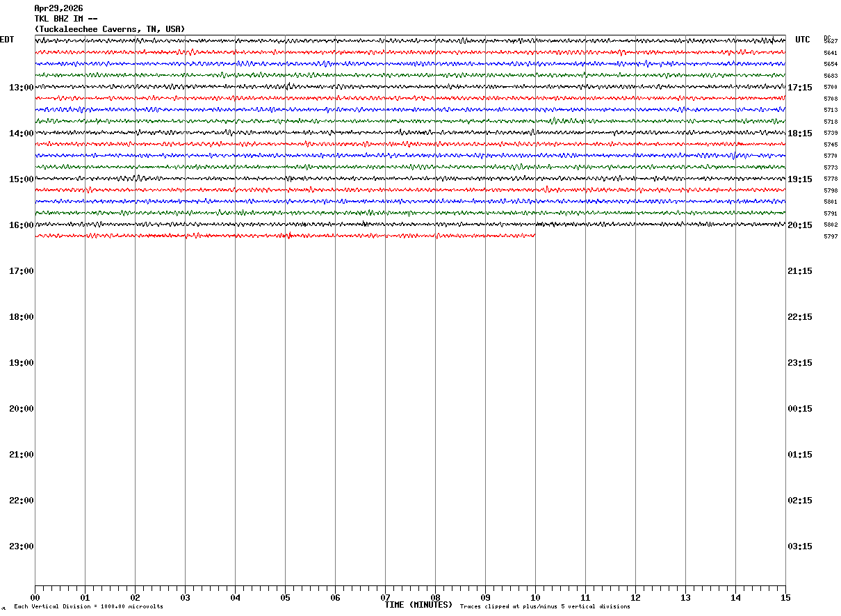Select the station code TKL BHZ IM --
Viewport: 841px width, 616px height.
tap(66, 19)
